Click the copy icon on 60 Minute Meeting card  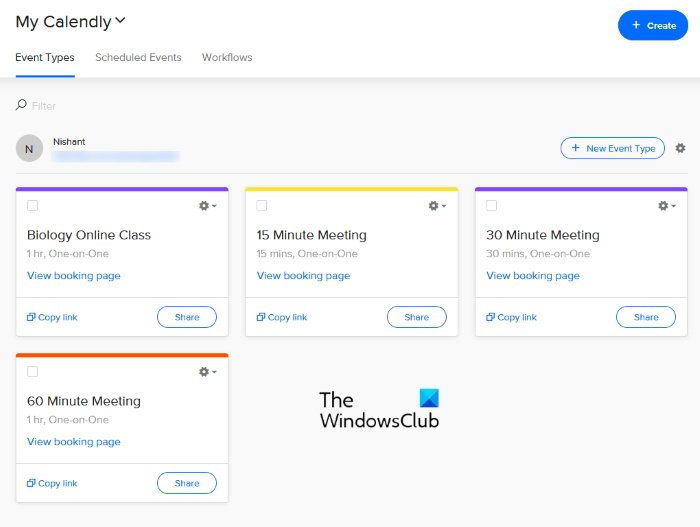click(31, 483)
